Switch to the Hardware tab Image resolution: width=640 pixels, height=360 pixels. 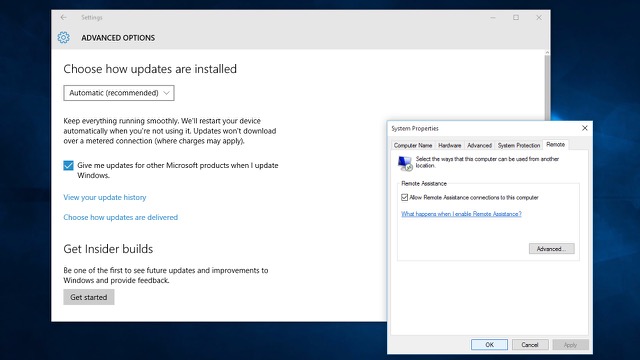(x=449, y=145)
